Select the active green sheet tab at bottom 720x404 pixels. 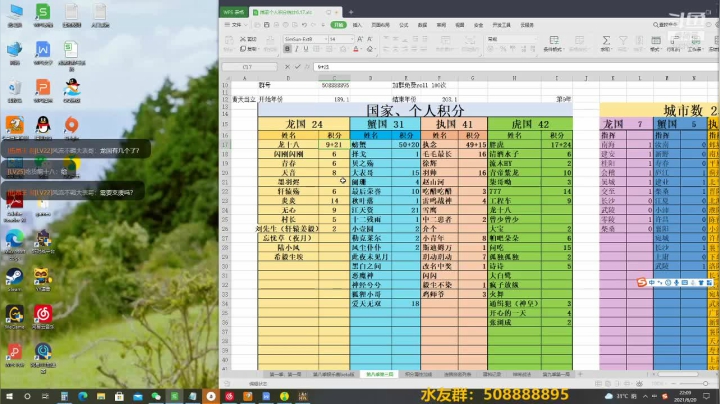[379, 374]
